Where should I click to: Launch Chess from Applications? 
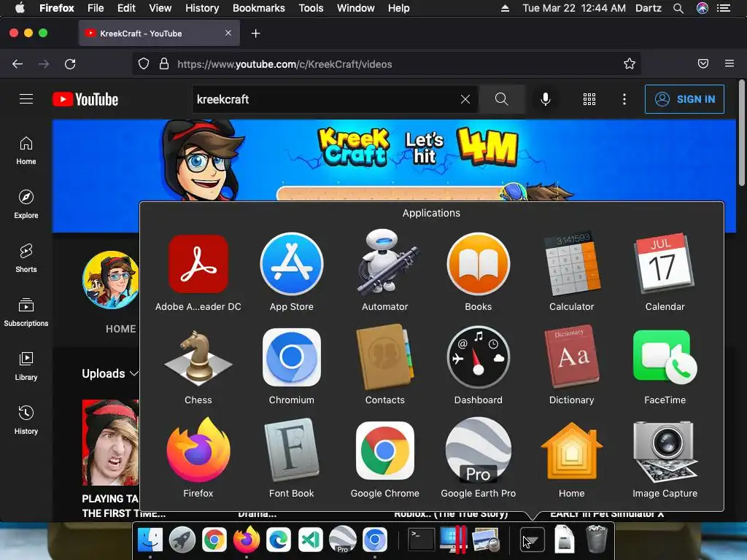tap(198, 357)
